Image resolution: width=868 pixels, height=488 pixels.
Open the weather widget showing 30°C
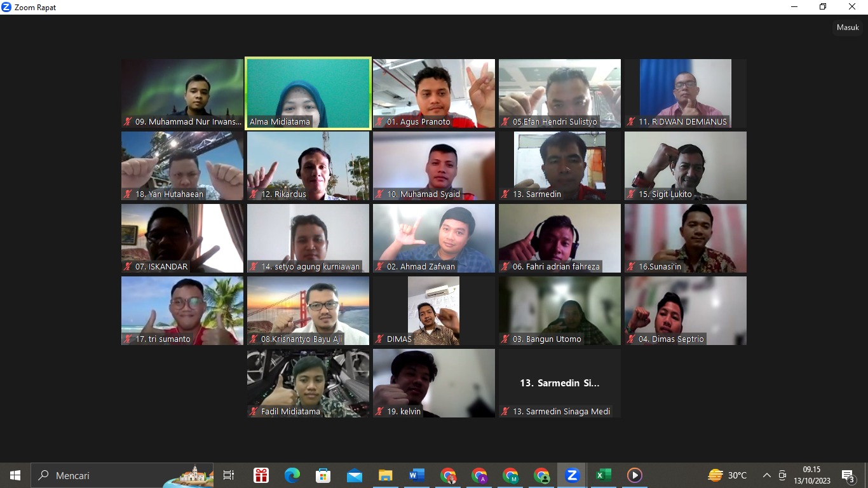(728, 475)
